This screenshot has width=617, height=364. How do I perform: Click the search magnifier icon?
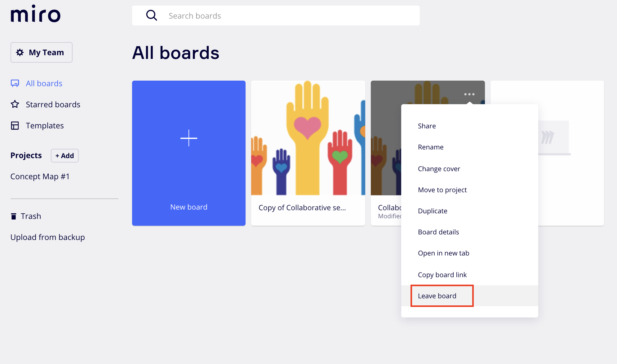(x=152, y=15)
